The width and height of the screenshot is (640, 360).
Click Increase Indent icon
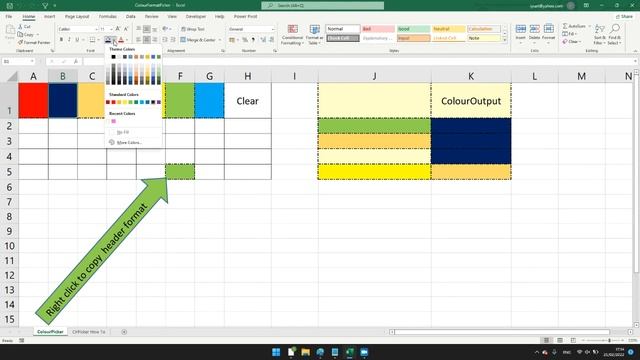click(173, 40)
